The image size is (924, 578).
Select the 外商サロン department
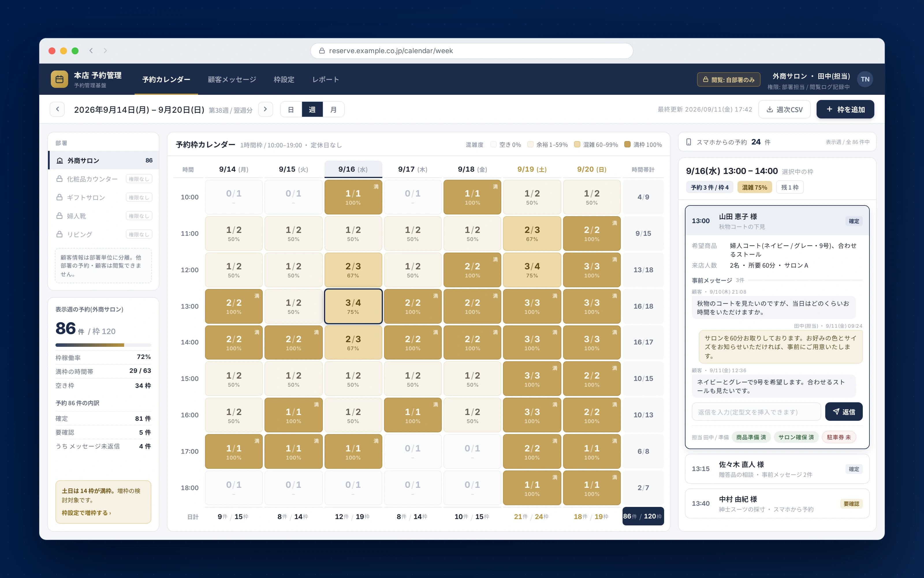coord(104,161)
